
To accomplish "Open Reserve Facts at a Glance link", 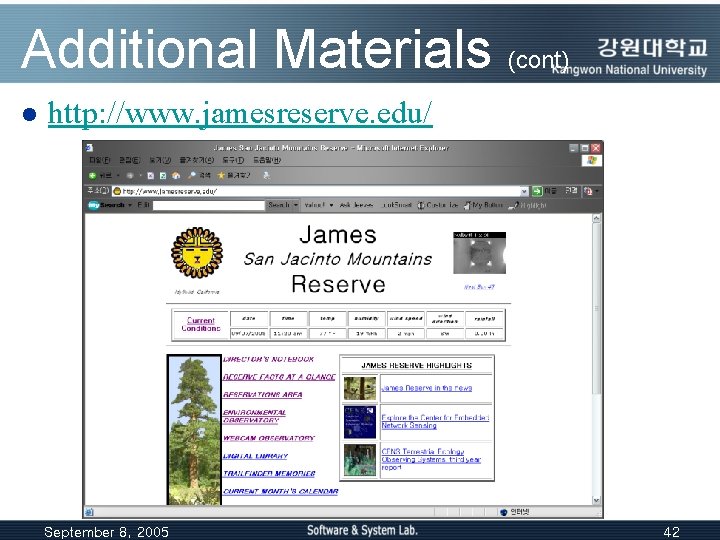I will [279, 377].
